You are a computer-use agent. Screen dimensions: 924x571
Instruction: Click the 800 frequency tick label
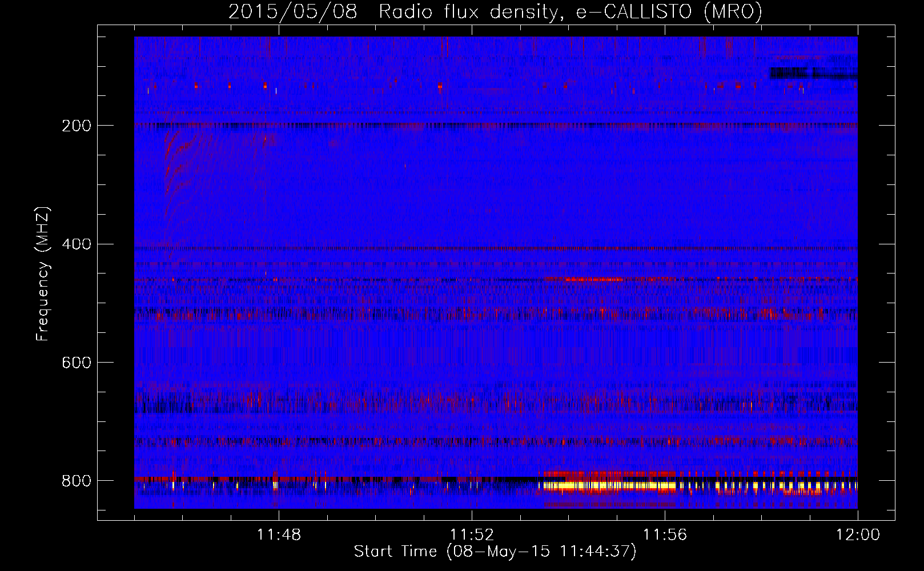click(x=76, y=481)
